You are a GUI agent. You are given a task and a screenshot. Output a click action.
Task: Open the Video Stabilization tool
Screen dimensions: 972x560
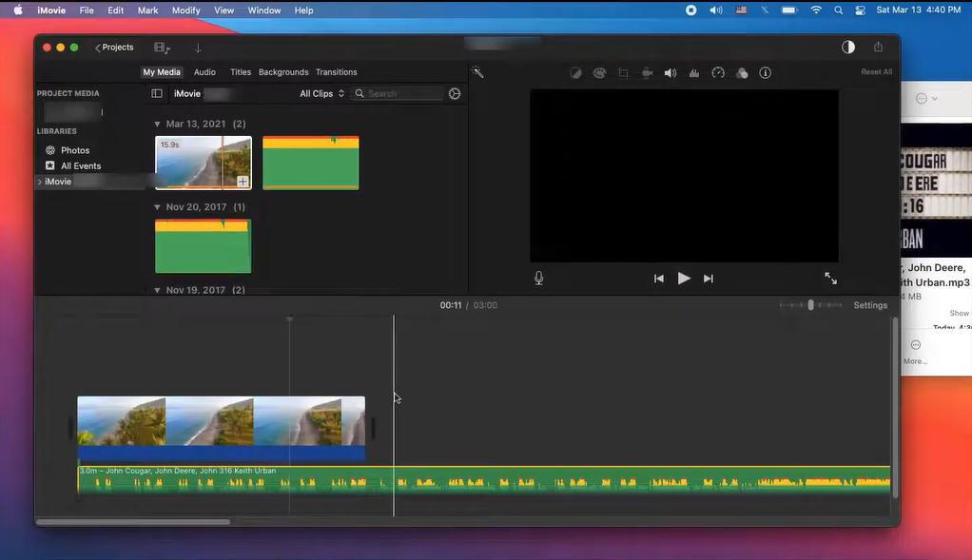tap(647, 72)
